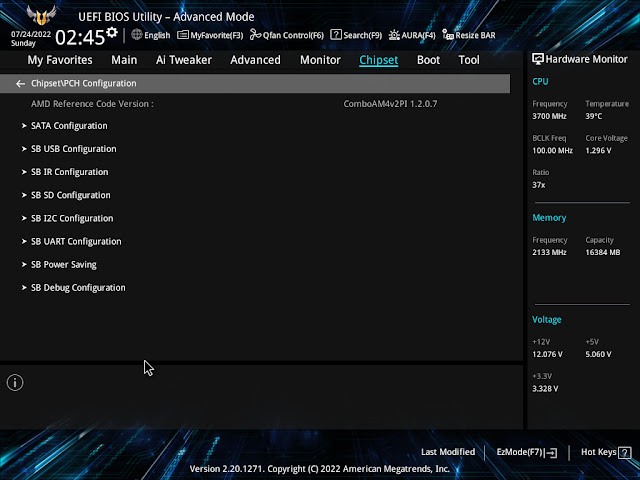Click the settings gear beside the clock
The height and width of the screenshot is (480, 640).
click(x=112, y=32)
